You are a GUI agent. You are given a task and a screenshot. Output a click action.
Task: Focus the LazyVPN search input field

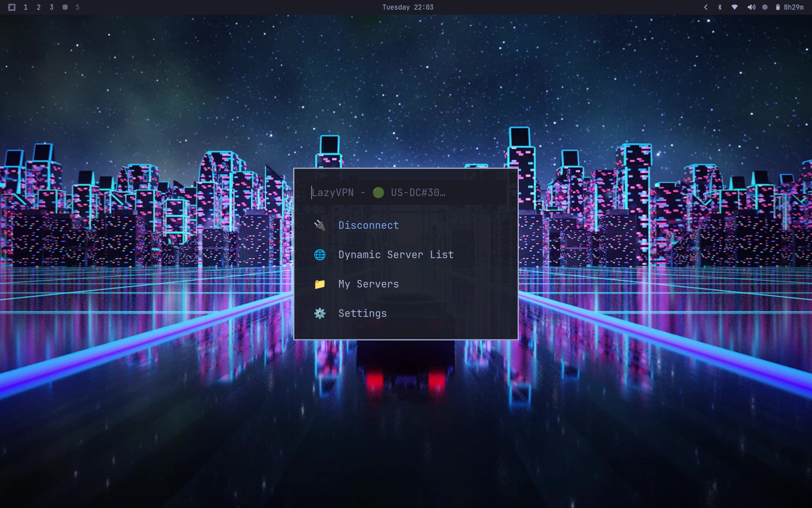pyautogui.click(x=406, y=193)
